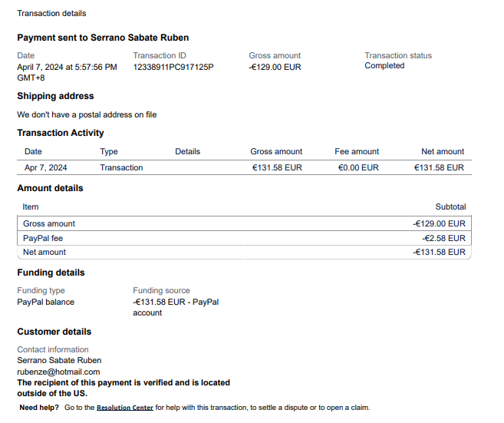This screenshot has width=504, height=423.
Task: Click the 'Completed' transaction status
Action: point(384,66)
